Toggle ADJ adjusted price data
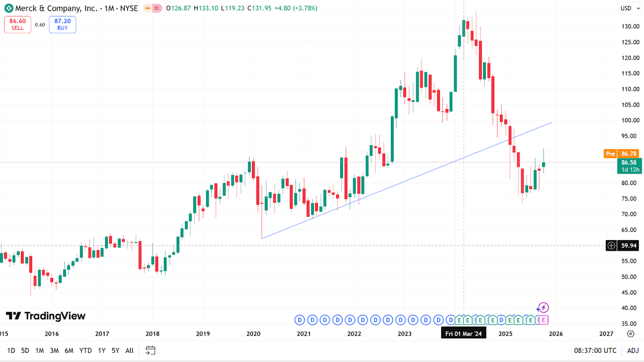 click(633, 351)
